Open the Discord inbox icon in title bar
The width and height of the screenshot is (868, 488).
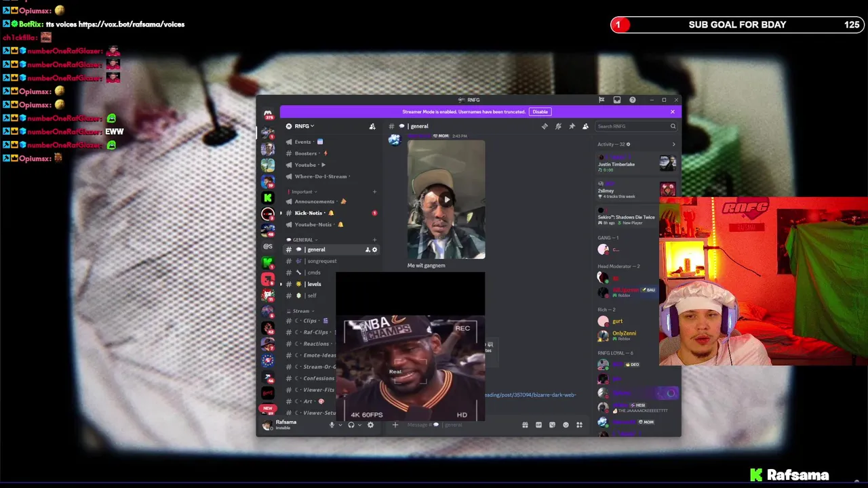(x=616, y=100)
